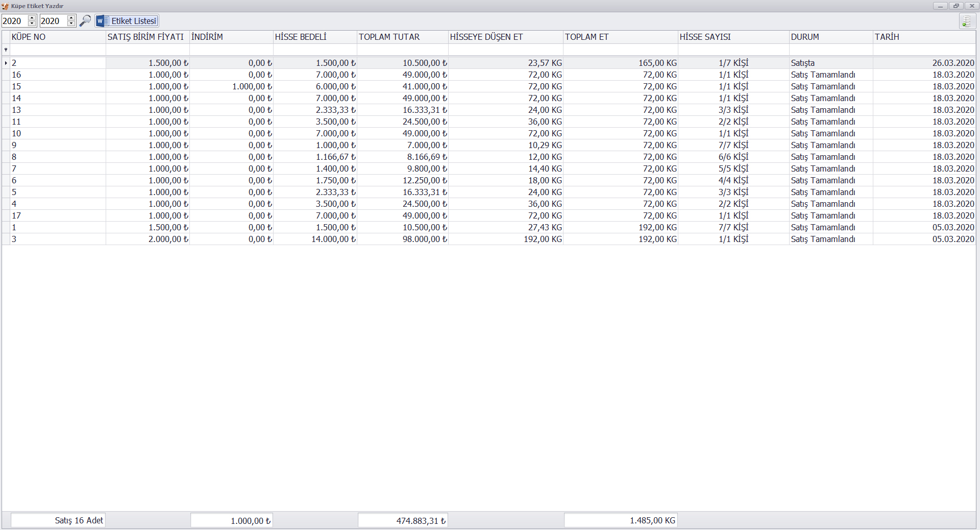Click filter cell under İNDİRİM column

point(231,50)
